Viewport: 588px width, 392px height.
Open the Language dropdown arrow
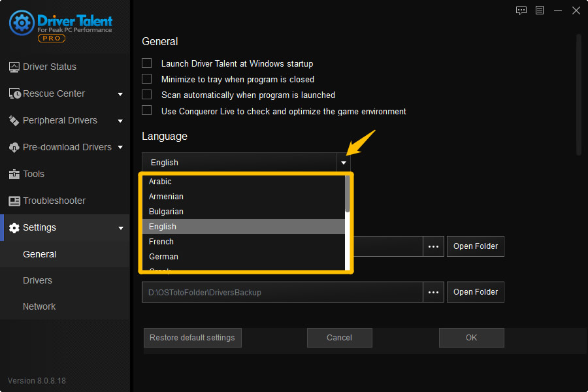[344, 163]
